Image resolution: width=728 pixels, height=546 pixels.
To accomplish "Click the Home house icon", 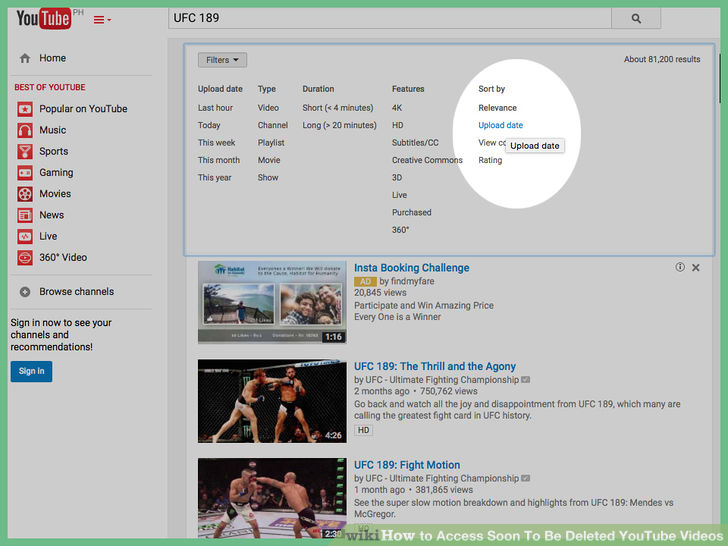I will click(25, 58).
